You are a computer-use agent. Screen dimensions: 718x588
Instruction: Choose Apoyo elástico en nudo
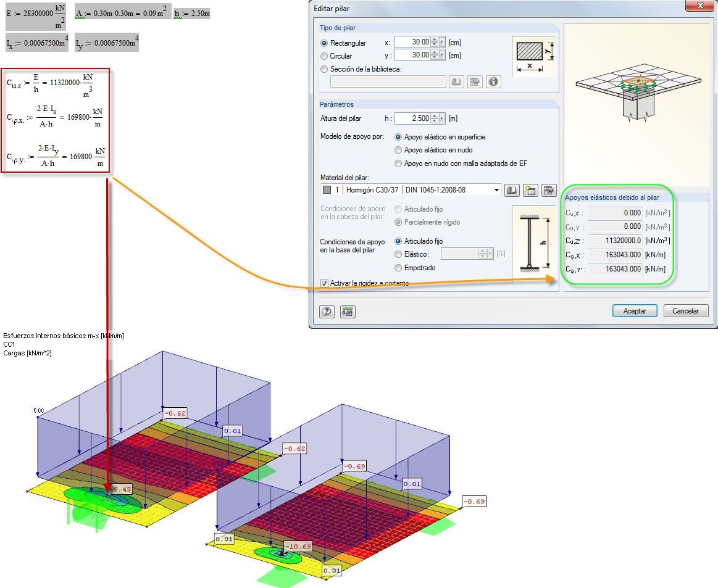pyautogui.click(x=398, y=150)
